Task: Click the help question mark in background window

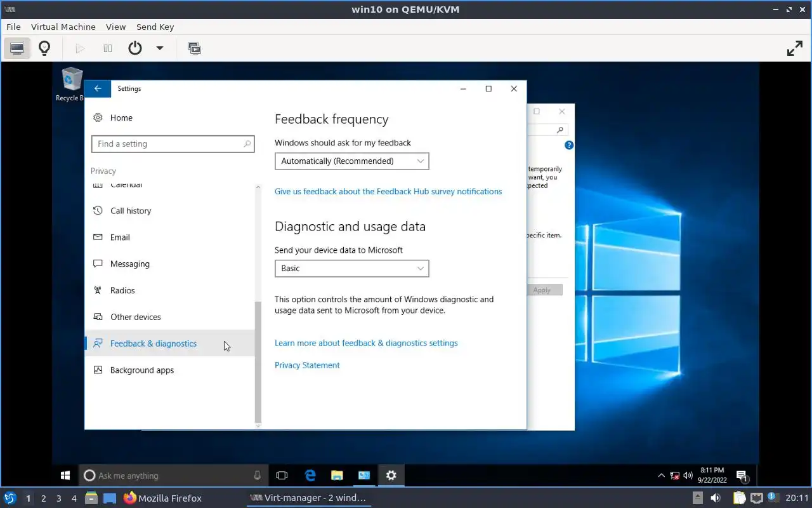Action: (x=569, y=145)
